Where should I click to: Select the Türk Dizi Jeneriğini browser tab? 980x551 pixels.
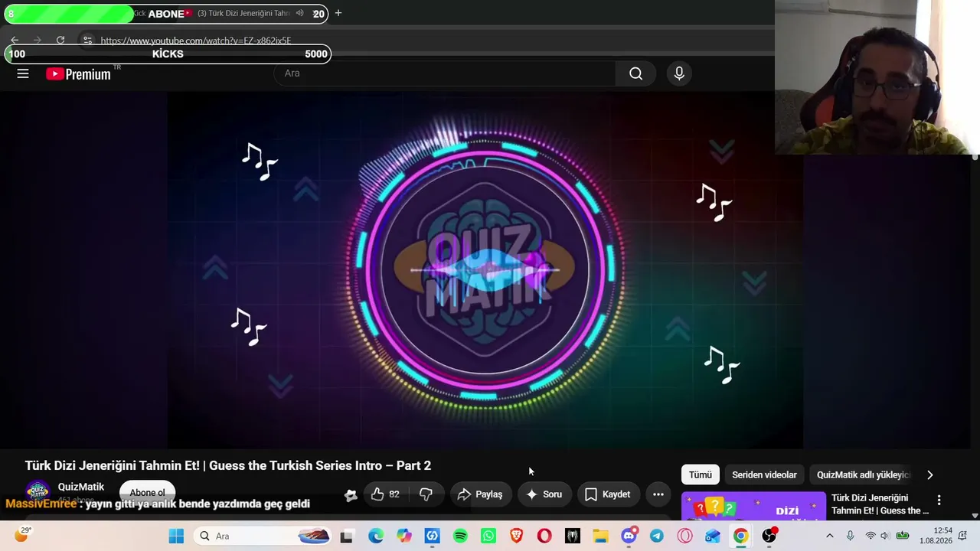tap(245, 13)
